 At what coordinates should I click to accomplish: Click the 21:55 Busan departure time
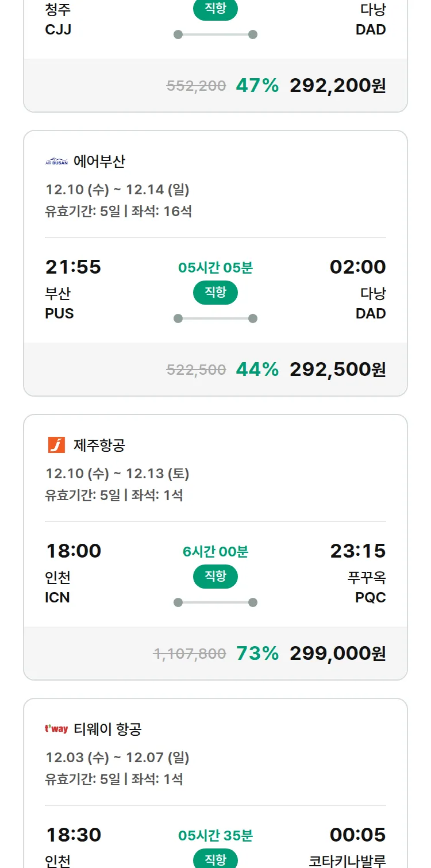pyautogui.click(x=73, y=267)
